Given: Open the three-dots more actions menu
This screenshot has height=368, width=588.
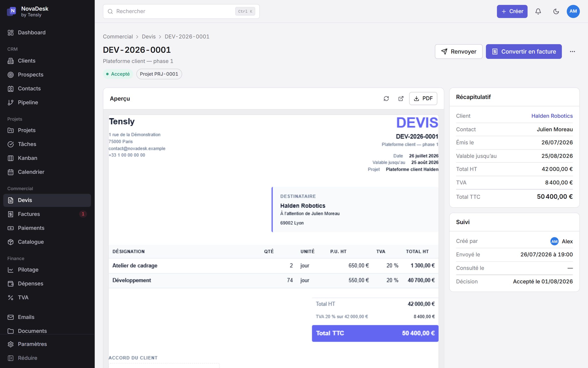Looking at the screenshot, I should 572,52.
